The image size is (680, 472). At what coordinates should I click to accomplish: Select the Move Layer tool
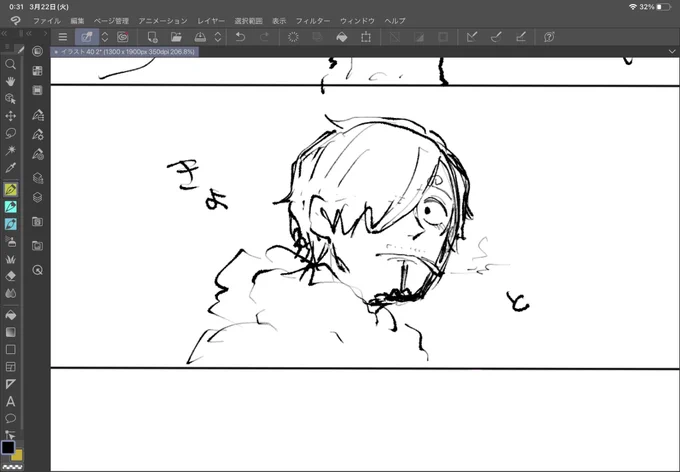tap(10, 116)
